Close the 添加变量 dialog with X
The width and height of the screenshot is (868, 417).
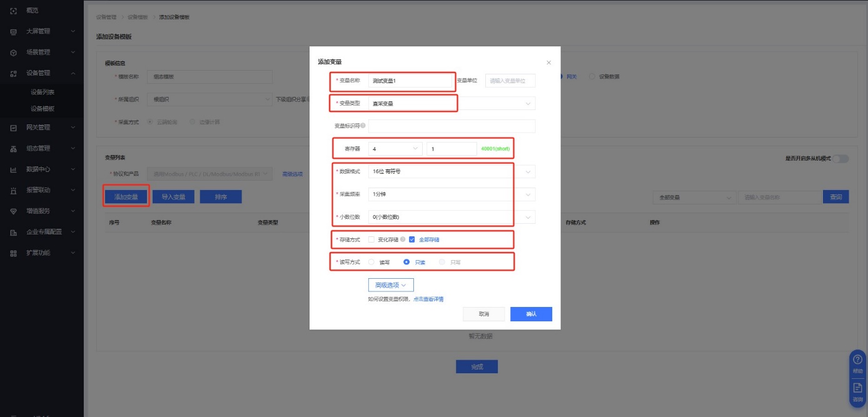point(548,63)
